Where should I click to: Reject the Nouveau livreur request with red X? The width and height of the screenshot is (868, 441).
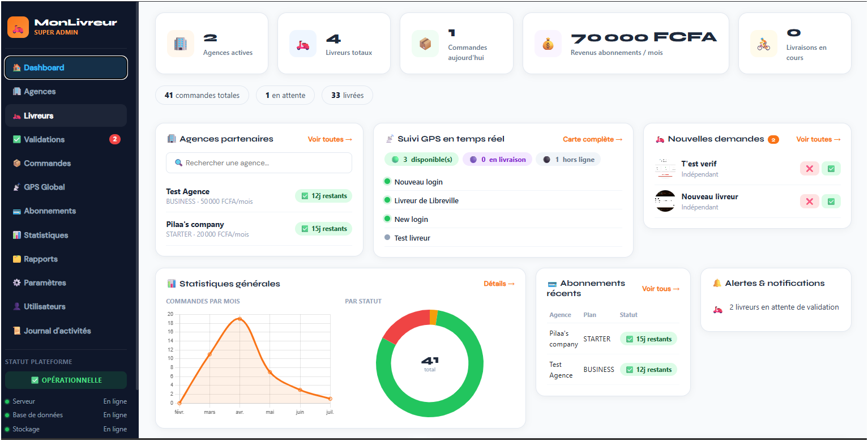809,201
